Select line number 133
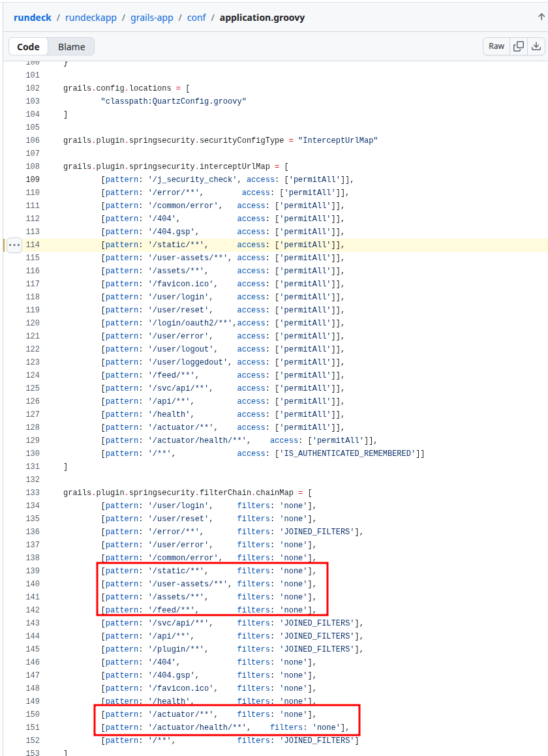The height and width of the screenshot is (756, 548). (x=33, y=492)
